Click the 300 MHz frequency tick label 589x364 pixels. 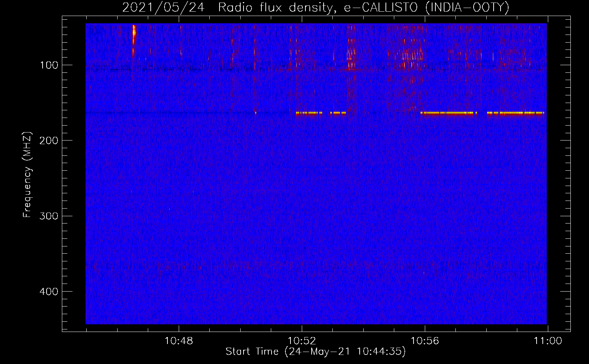49,216
